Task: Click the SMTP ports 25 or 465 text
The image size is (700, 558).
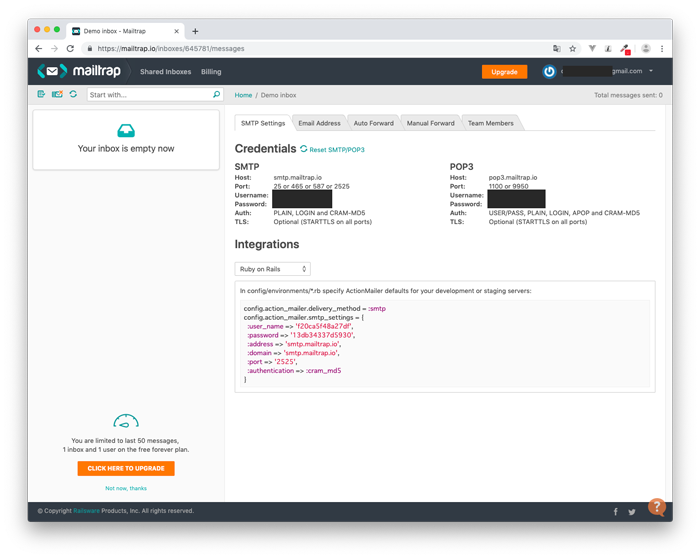Action: pos(311,186)
